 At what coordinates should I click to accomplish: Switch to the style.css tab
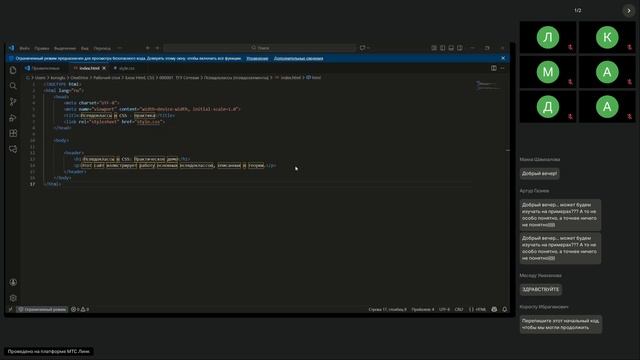tap(124, 68)
